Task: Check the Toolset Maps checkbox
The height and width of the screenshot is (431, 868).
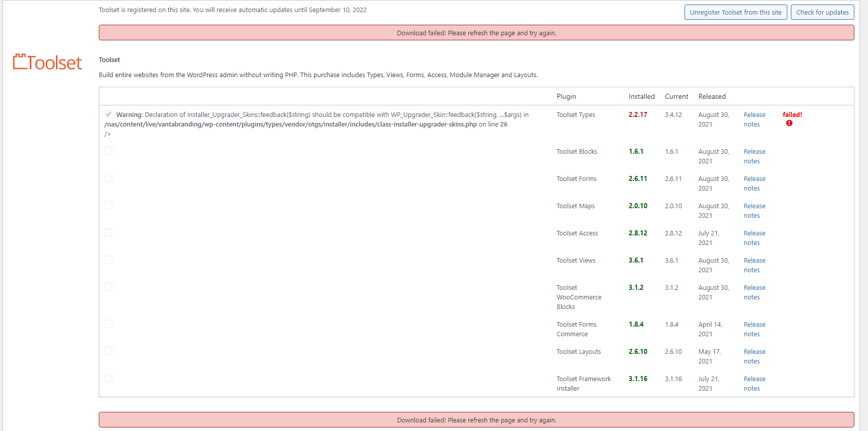Action: [x=108, y=205]
